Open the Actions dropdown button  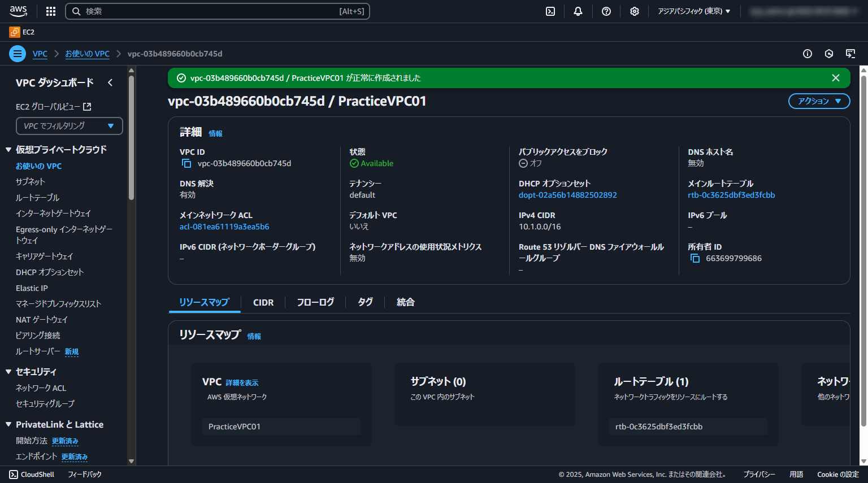point(819,101)
